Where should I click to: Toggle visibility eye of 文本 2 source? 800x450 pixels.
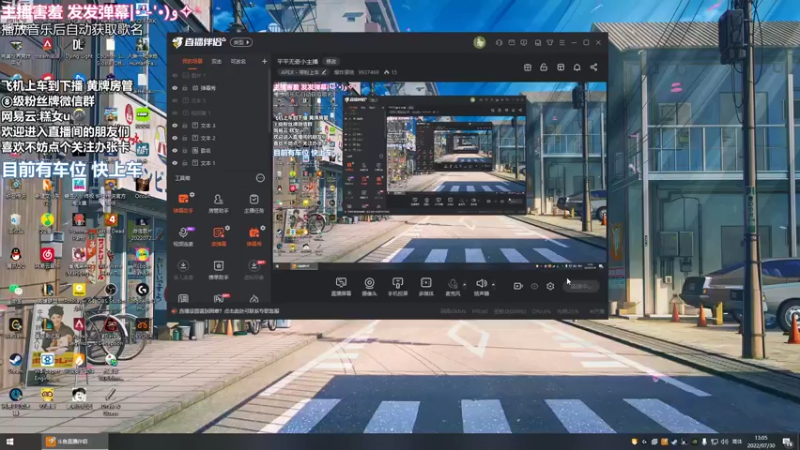pyautogui.click(x=175, y=138)
